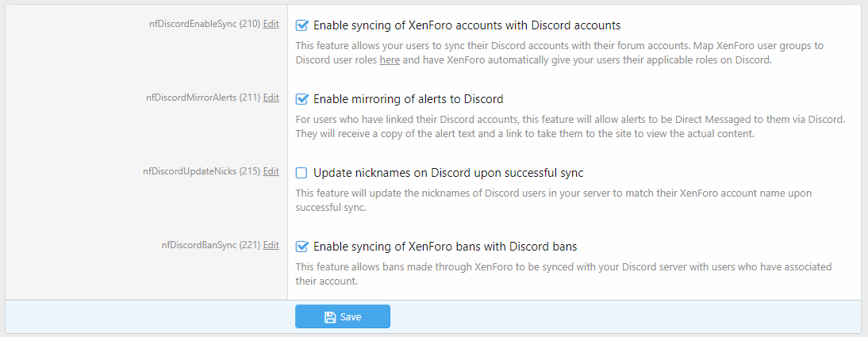Open Edit link for nfDiscordUpdateNicks
This screenshot has height=337, width=868.
[x=271, y=171]
